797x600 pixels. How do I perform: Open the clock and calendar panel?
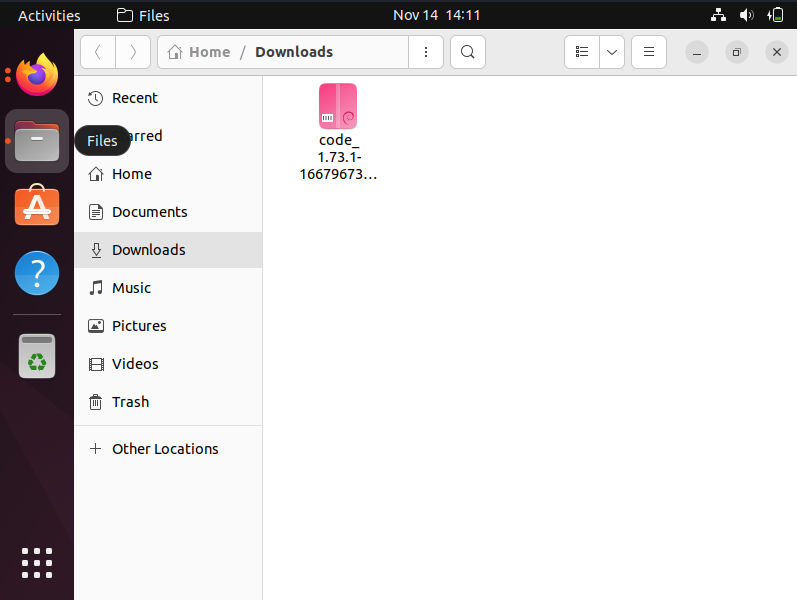[x=437, y=15]
